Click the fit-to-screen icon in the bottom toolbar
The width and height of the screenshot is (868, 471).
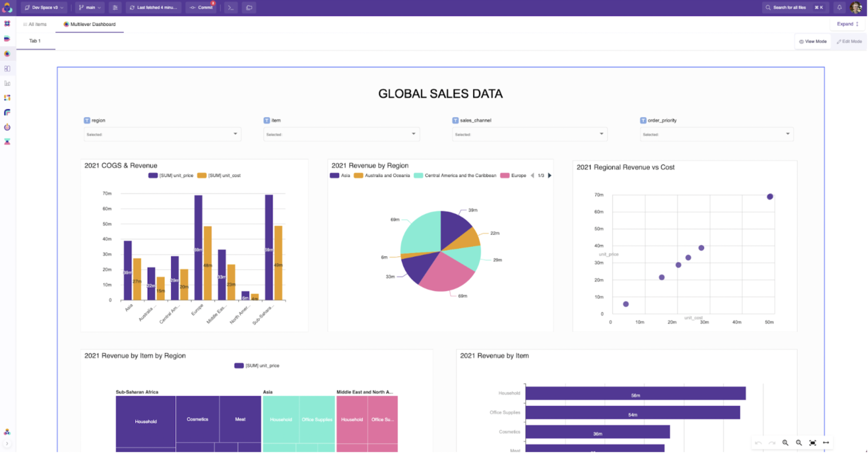pyautogui.click(x=812, y=443)
